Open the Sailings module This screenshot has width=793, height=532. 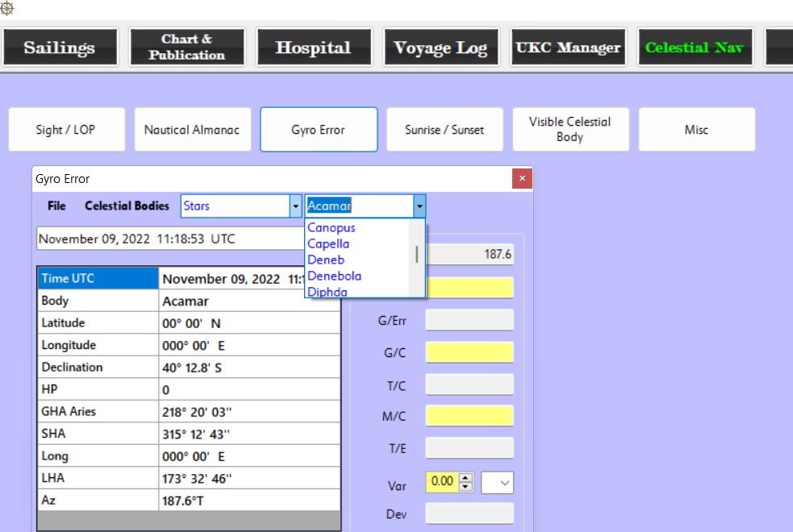point(59,48)
